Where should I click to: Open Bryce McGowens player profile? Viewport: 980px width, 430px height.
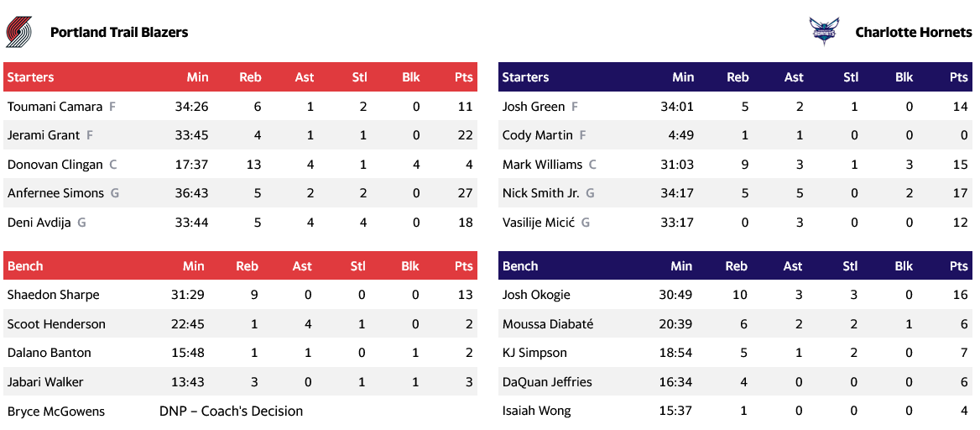point(56,412)
